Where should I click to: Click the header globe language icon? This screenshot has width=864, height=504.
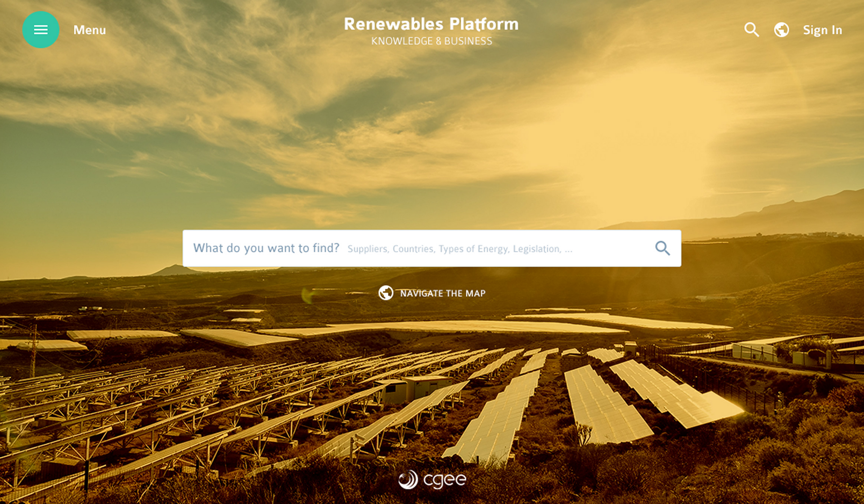tap(781, 30)
